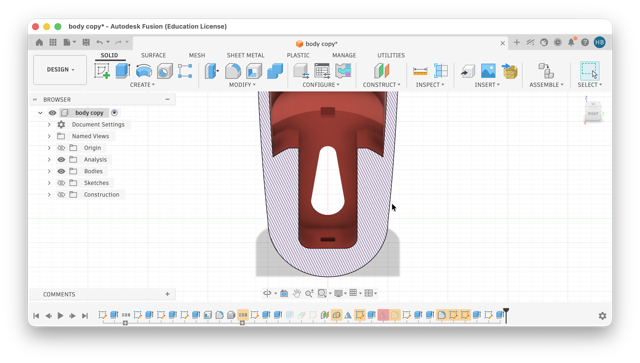Open the CREATE dropdown menu
640x363 pixels.
point(142,85)
